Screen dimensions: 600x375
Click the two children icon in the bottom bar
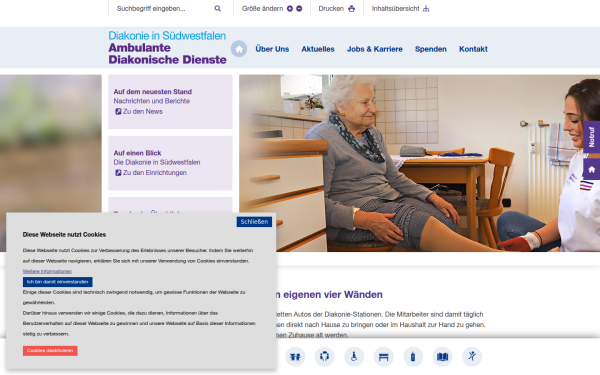tap(295, 357)
